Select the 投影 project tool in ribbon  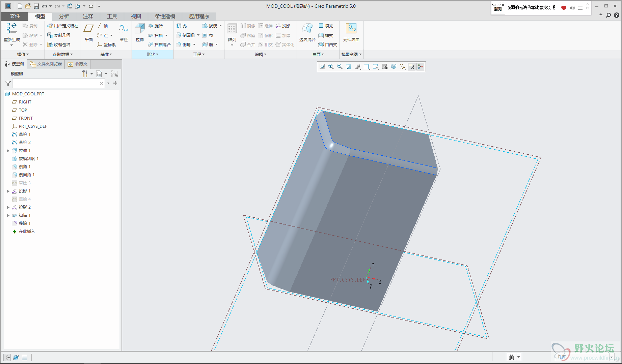283,26
